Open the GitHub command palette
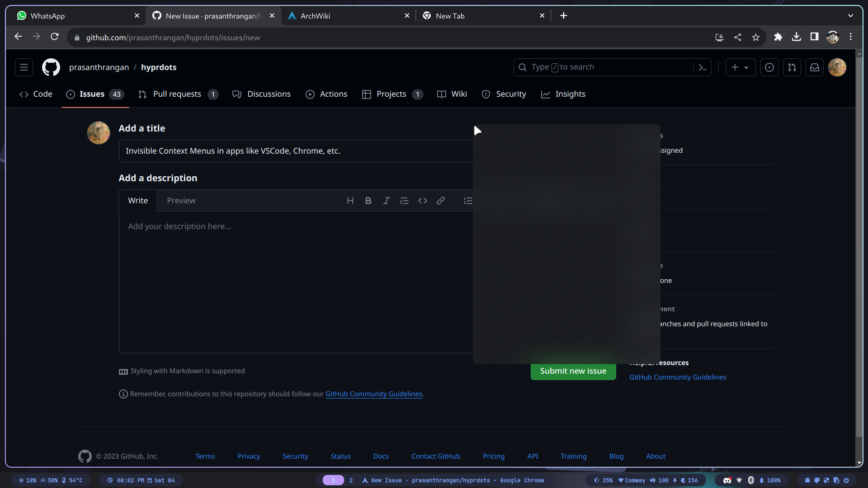868x488 pixels. point(703,67)
